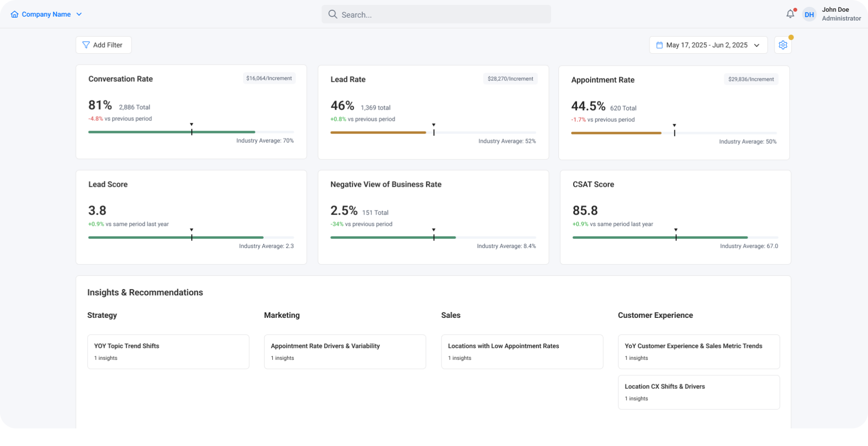Click the search magnifier icon
This screenshot has width=868, height=446.
click(x=333, y=14)
